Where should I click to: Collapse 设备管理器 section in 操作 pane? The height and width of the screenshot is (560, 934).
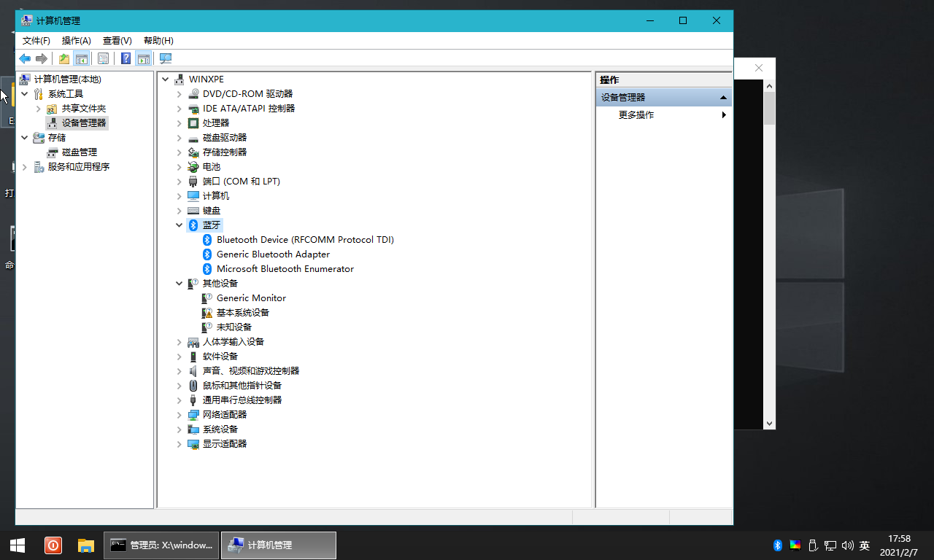(x=723, y=97)
